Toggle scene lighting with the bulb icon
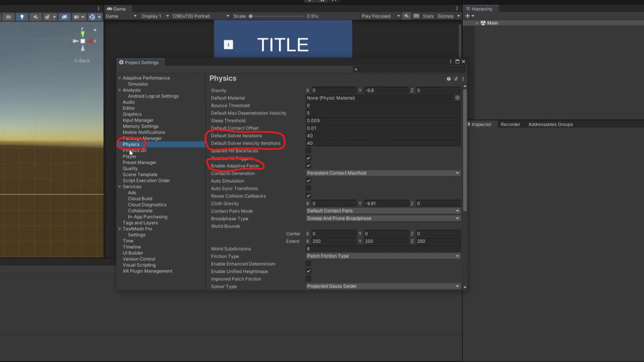Viewport: 644px width, 362px height. 21,17
